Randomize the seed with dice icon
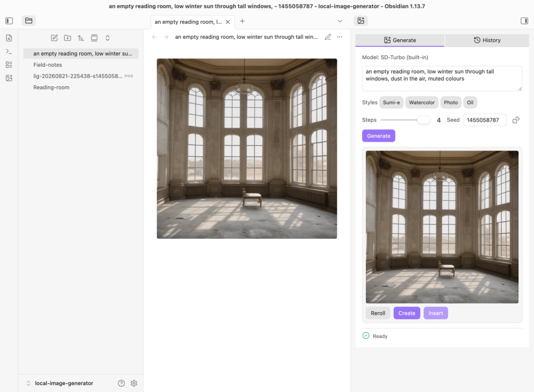This screenshot has height=392, width=534. pyautogui.click(x=516, y=120)
